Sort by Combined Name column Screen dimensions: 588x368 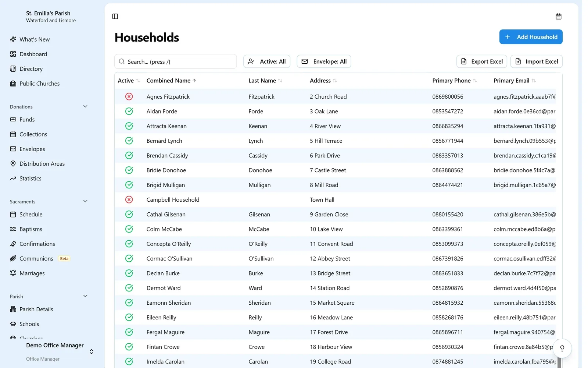click(x=171, y=81)
